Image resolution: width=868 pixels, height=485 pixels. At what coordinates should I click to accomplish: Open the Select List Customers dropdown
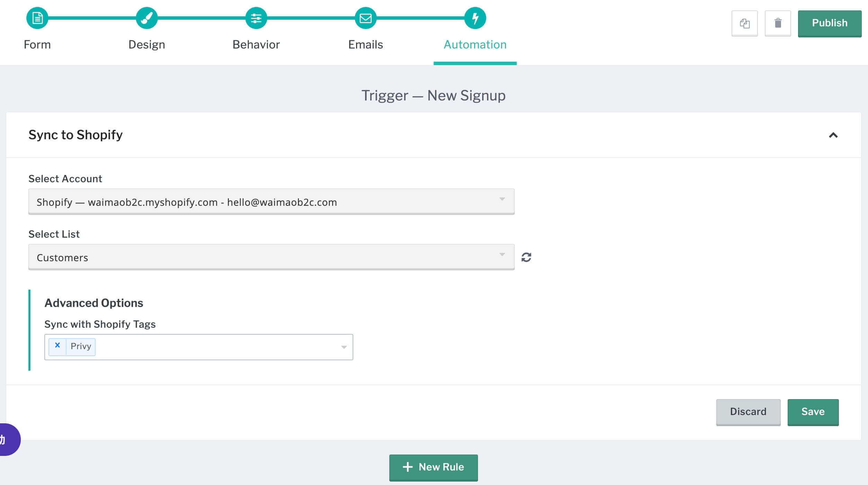(271, 257)
